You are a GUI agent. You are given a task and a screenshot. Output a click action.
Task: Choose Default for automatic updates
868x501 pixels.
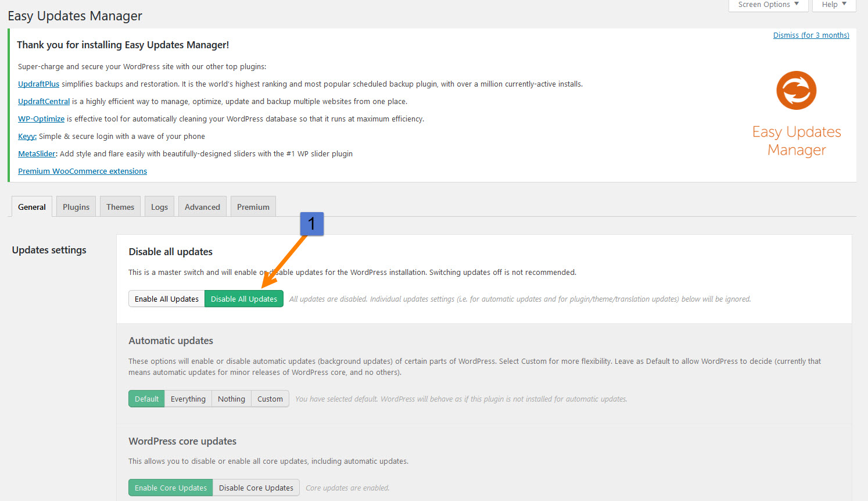146,399
